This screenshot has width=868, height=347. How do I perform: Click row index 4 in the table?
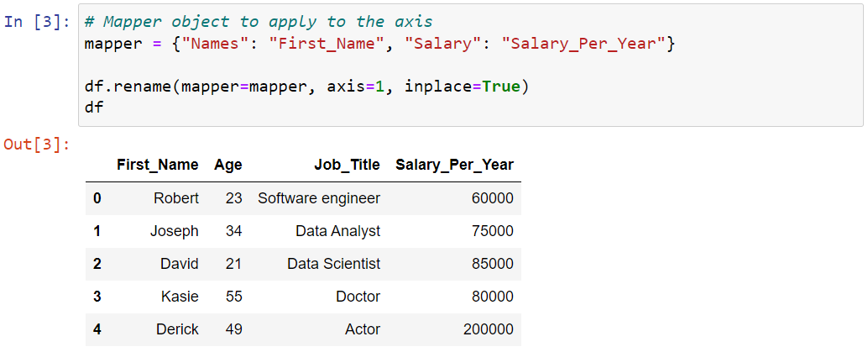point(97,329)
